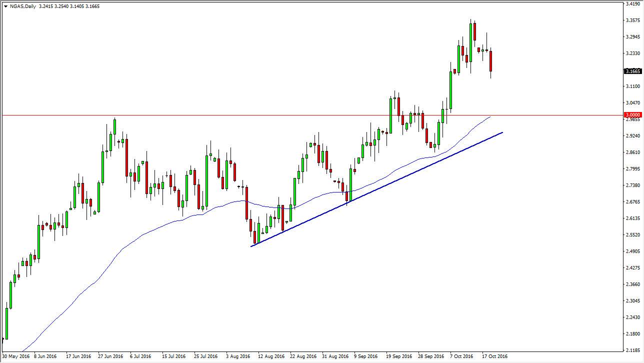Click the red 3.0000 price label on axis

point(632,115)
